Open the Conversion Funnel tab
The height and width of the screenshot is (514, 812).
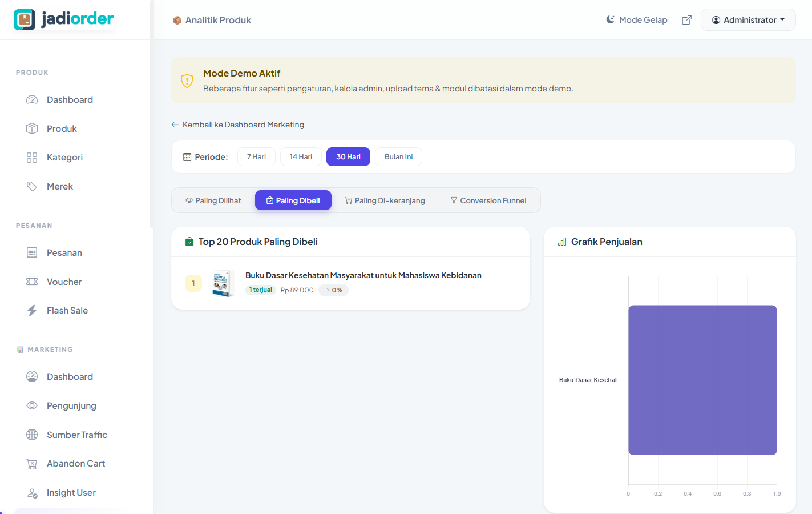click(488, 200)
